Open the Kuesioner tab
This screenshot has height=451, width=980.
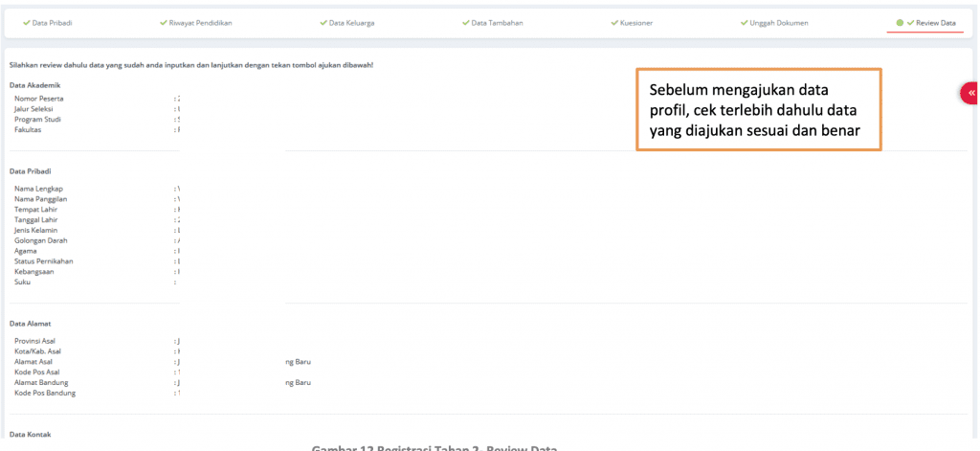tap(636, 22)
